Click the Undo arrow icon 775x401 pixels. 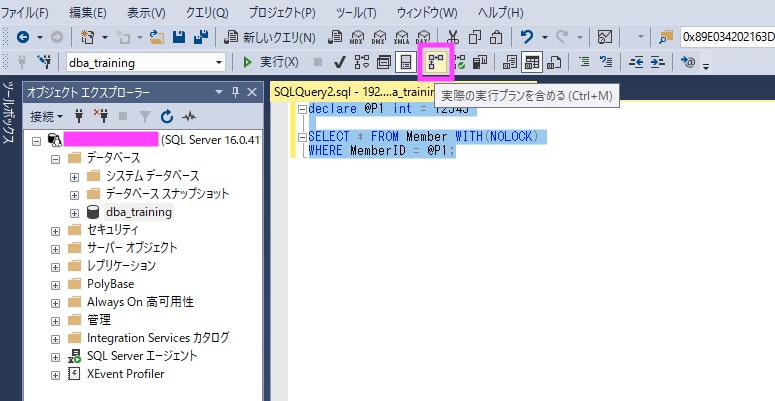pyautogui.click(x=527, y=37)
